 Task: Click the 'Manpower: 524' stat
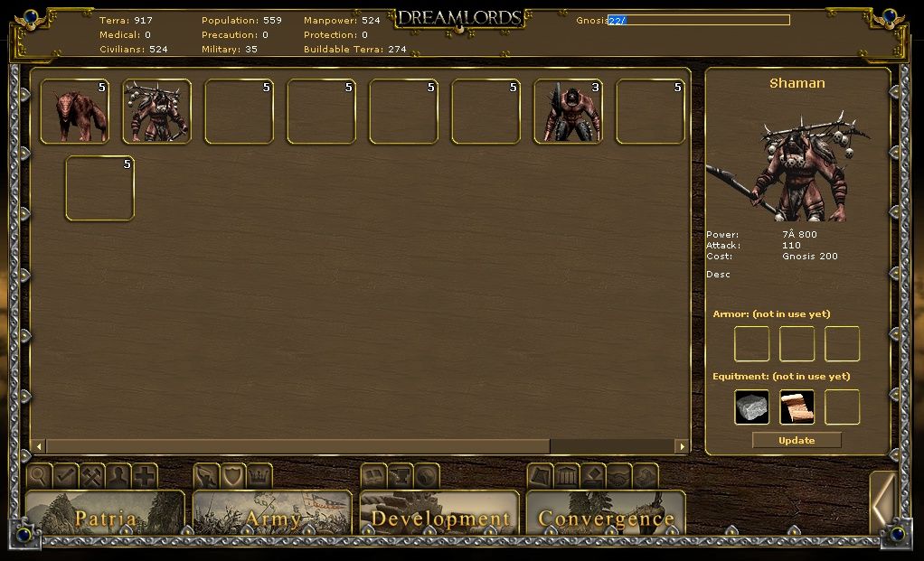tap(342, 20)
